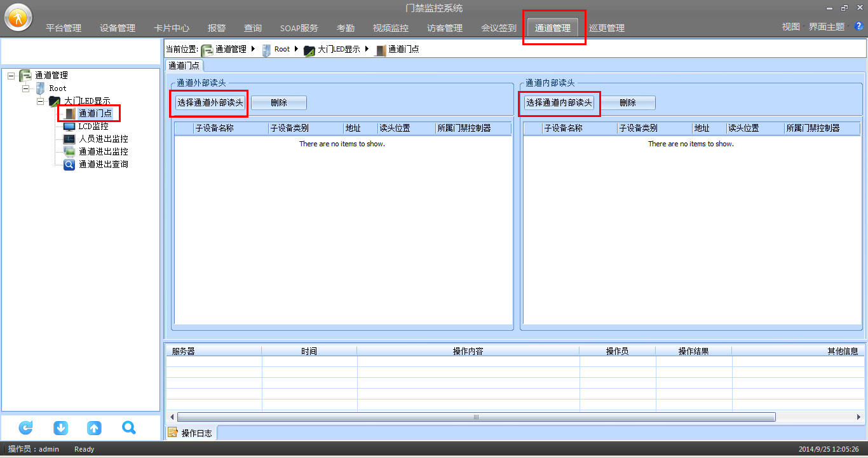The width and height of the screenshot is (868, 458).
Task: Click 删除 in the 通道内部读头 group
Action: click(628, 102)
